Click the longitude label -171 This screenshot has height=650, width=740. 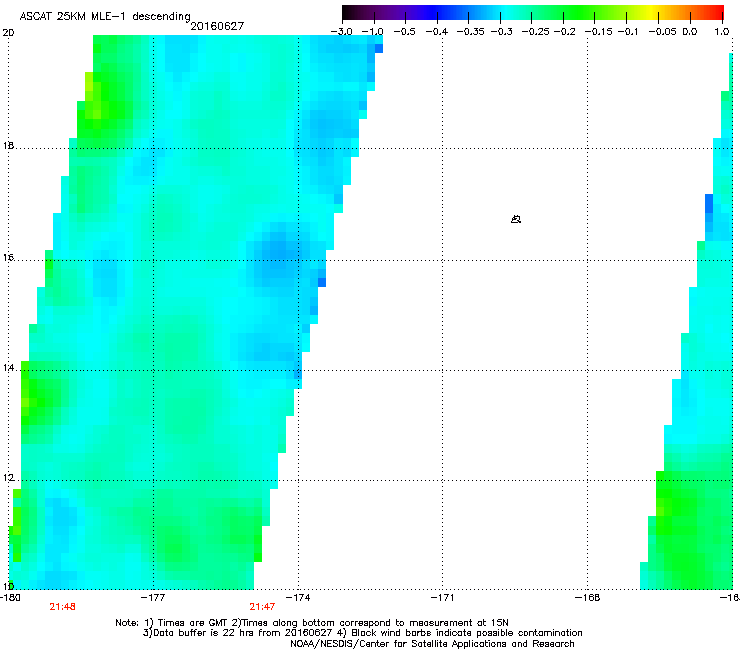point(443,598)
